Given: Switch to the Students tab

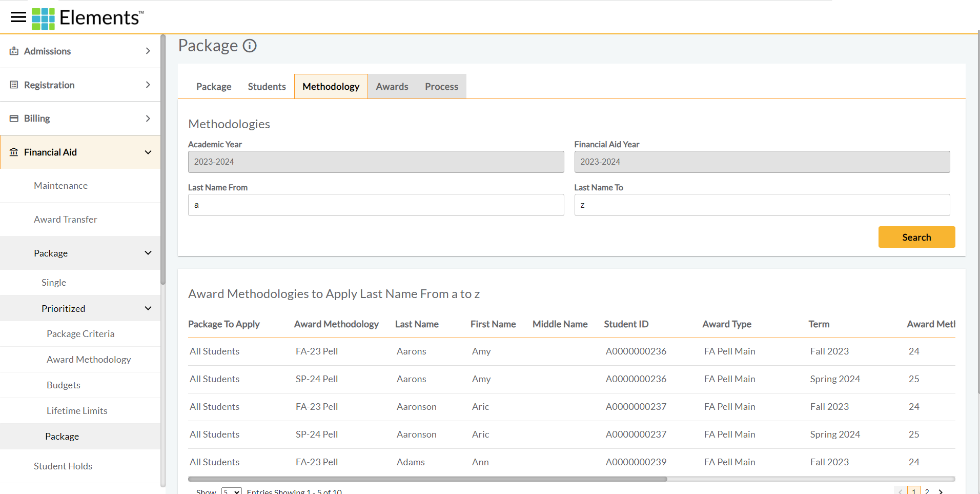Looking at the screenshot, I should click(267, 87).
